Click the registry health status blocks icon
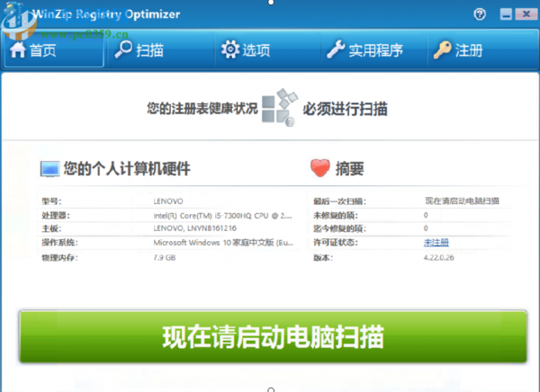The image size is (540, 392). click(x=280, y=108)
